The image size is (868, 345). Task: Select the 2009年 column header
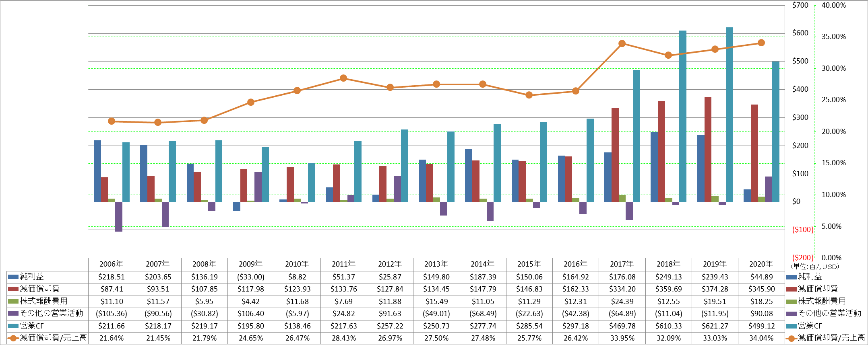pos(250,264)
